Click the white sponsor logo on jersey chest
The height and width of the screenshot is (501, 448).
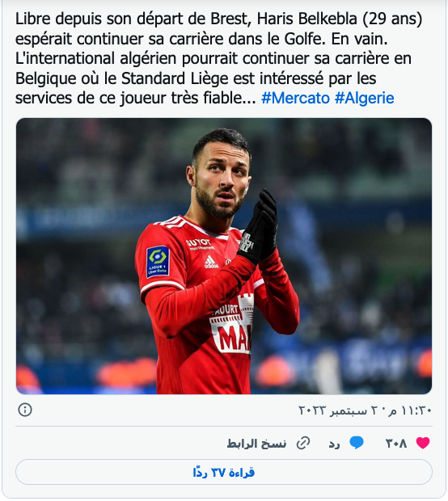(231, 324)
